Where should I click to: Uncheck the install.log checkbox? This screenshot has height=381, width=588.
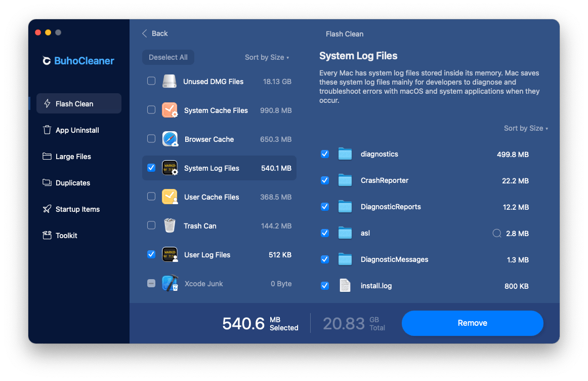(325, 285)
